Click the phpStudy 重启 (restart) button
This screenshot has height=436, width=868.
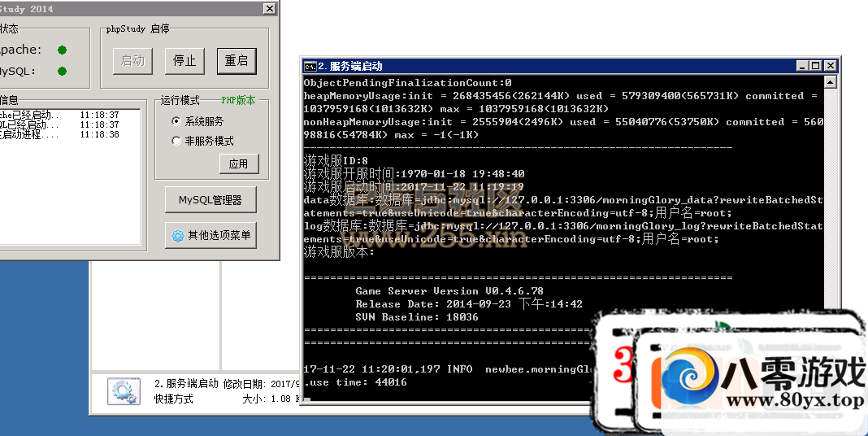pos(237,60)
